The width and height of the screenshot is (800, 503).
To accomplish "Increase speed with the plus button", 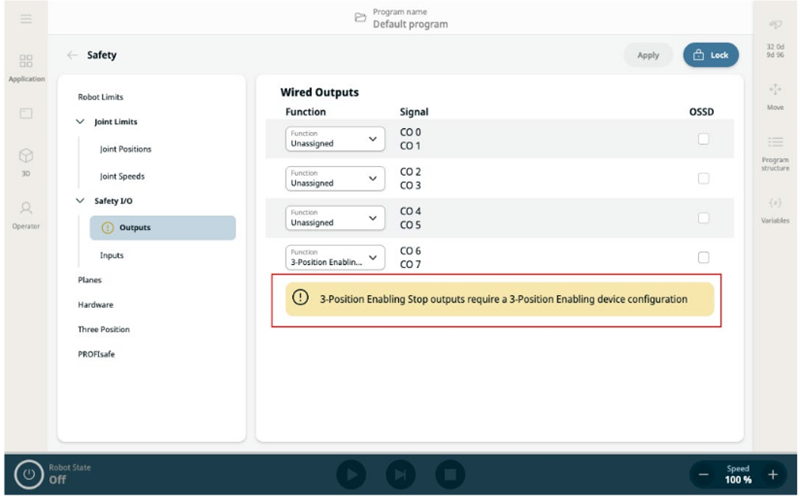I will click(772, 474).
